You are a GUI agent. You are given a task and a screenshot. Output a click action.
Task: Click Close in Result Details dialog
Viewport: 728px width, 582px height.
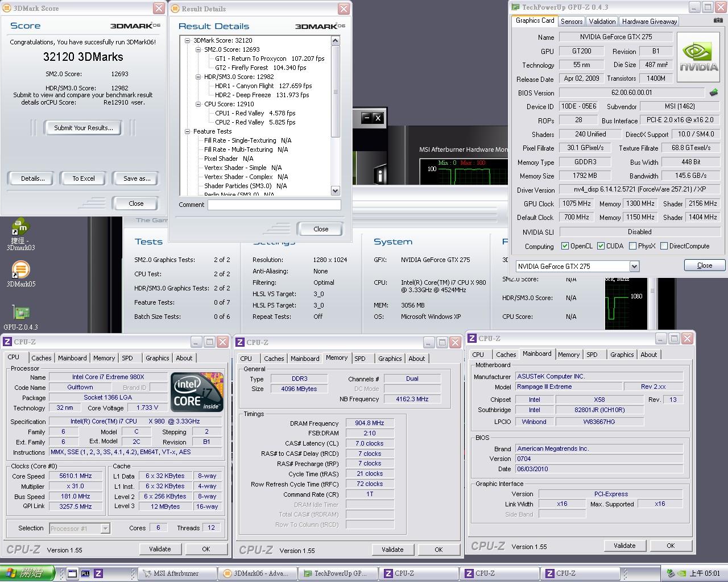tap(321, 229)
